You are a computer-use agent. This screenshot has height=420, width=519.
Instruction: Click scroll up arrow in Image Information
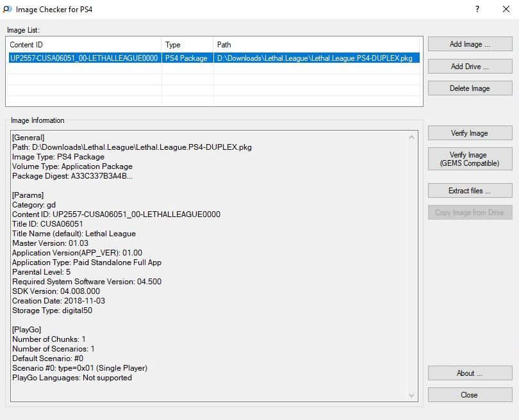click(411, 137)
